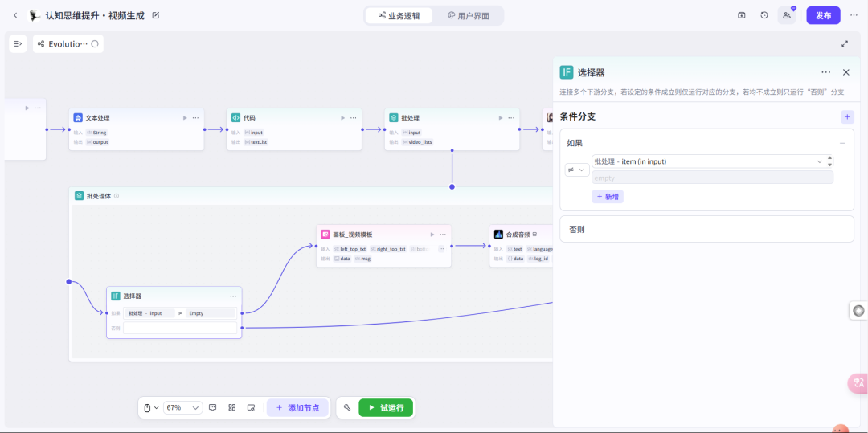Expand the 批处理 - item variable dropdown

[820, 161]
